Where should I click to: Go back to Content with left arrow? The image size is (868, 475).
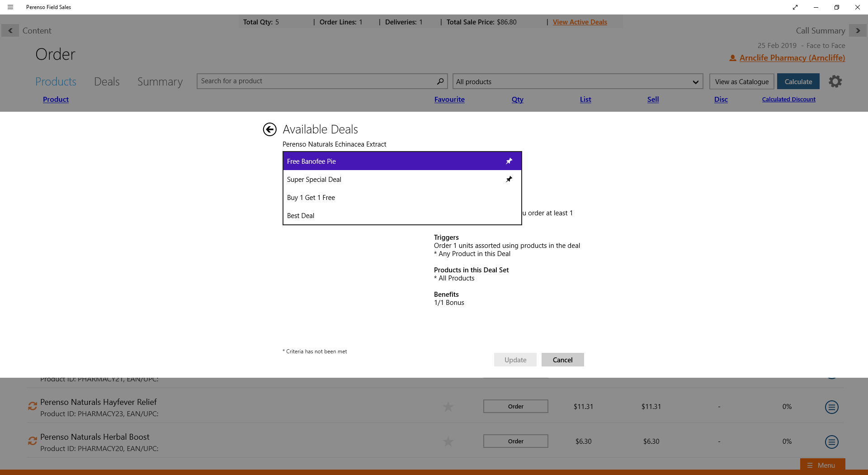10,30
